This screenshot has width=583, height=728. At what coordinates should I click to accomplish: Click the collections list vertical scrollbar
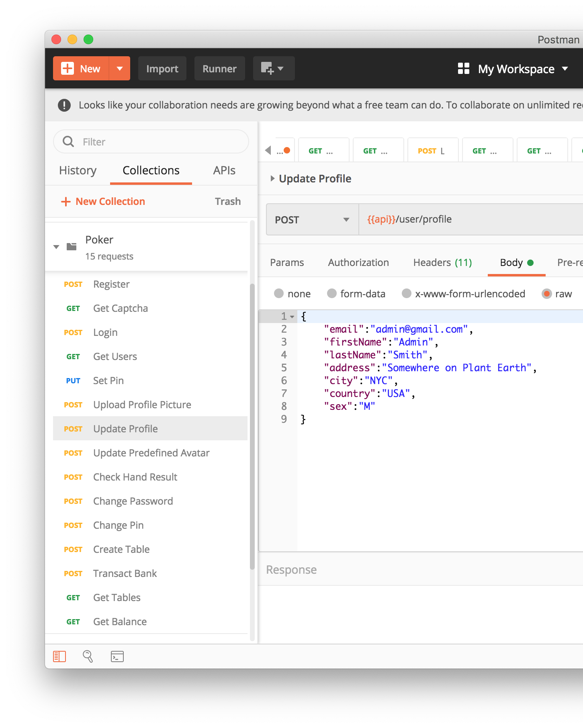tap(252, 426)
